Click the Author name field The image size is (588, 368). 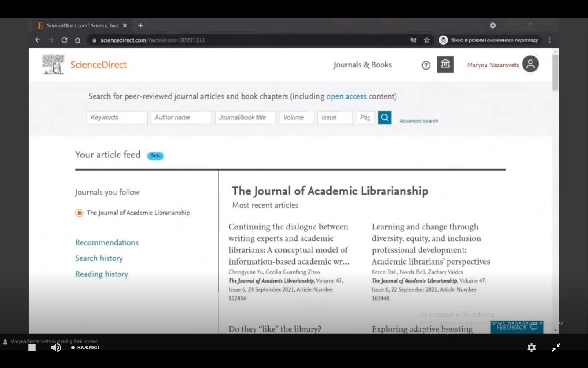pos(181,118)
